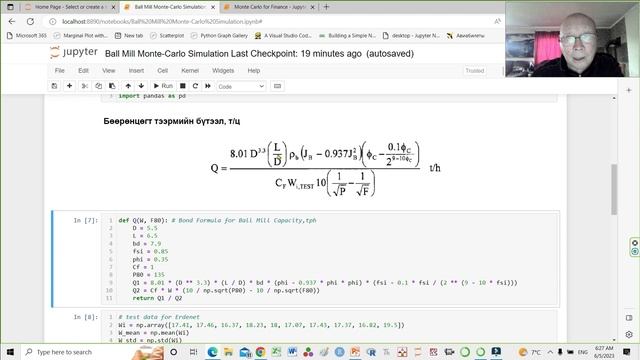Open Microsoft 365 bookmark
The width and height of the screenshot is (640, 360).
pyautogui.click(x=27, y=36)
